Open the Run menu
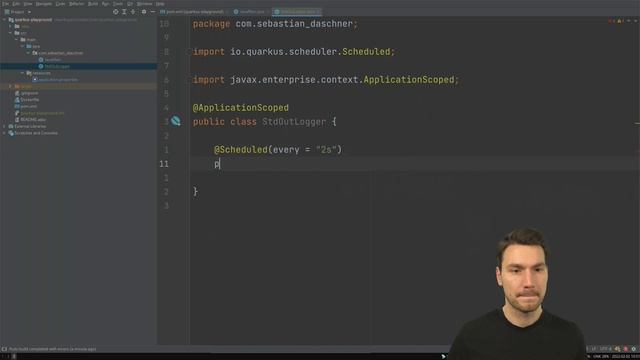The width and height of the screenshot is (640, 360). point(105,4)
